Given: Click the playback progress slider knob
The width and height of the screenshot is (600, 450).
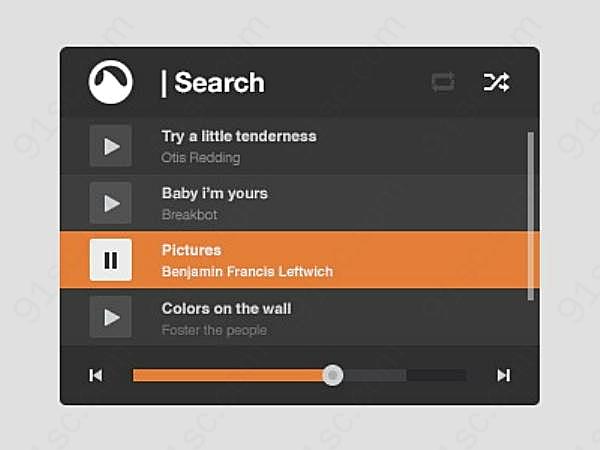Looking at the screenshot, I should tap(333, 375).
